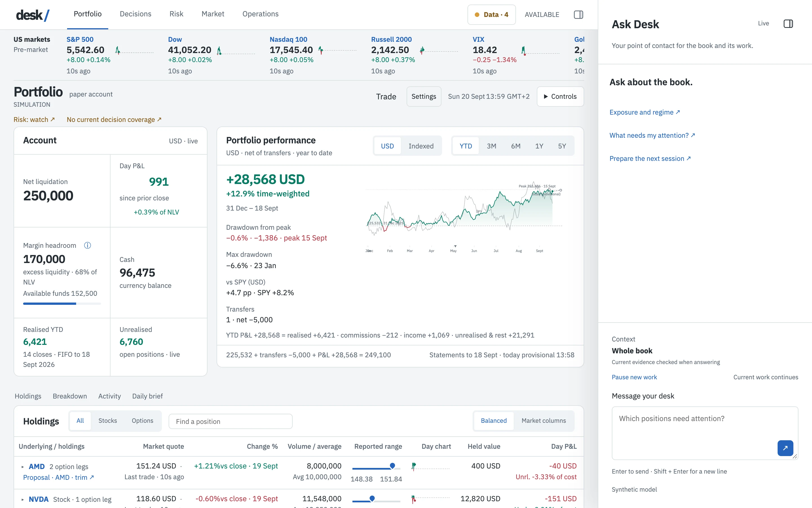Focus the Find a position search field
Image resolution: width=812 pixels, height=508 pixels.
230,421
